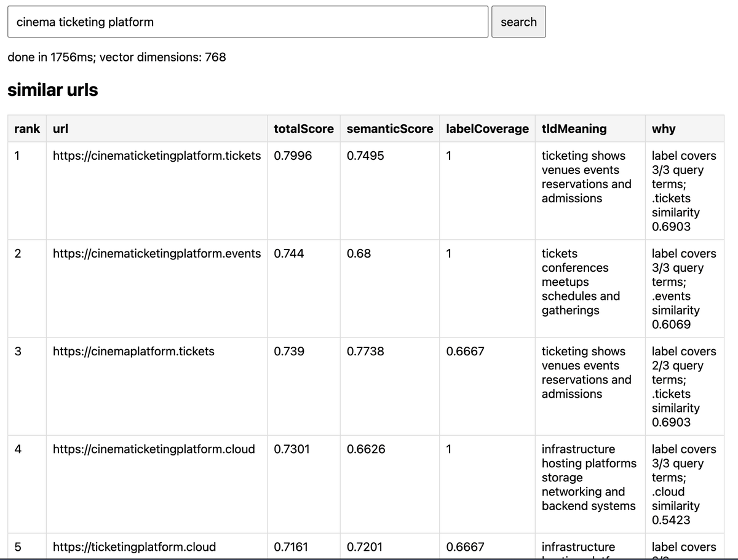Image resolution: width=738 pixels, height=560 pixels.
Task: Select semantic score value 0.7201
Action: 365,546
